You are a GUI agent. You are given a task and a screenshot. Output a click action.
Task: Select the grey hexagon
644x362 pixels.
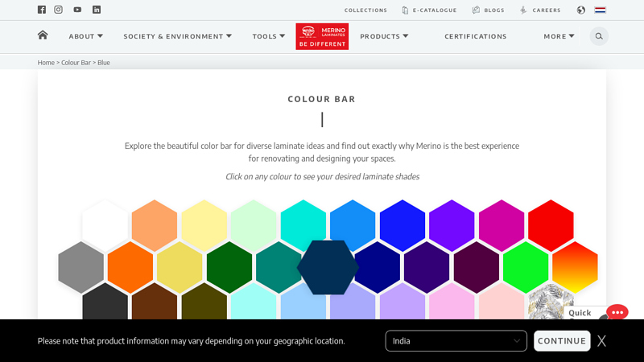point(81,267)
